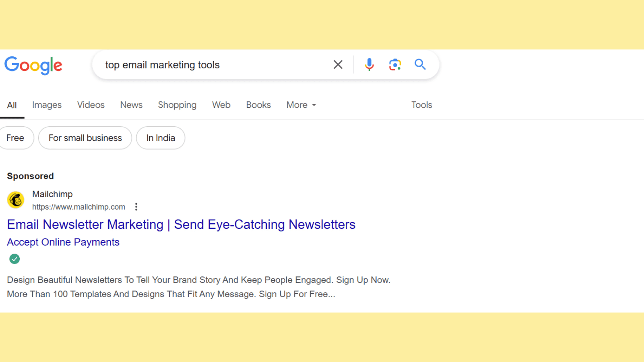
Task: Expand the More dropdown menu
Action: coord(301,105)
